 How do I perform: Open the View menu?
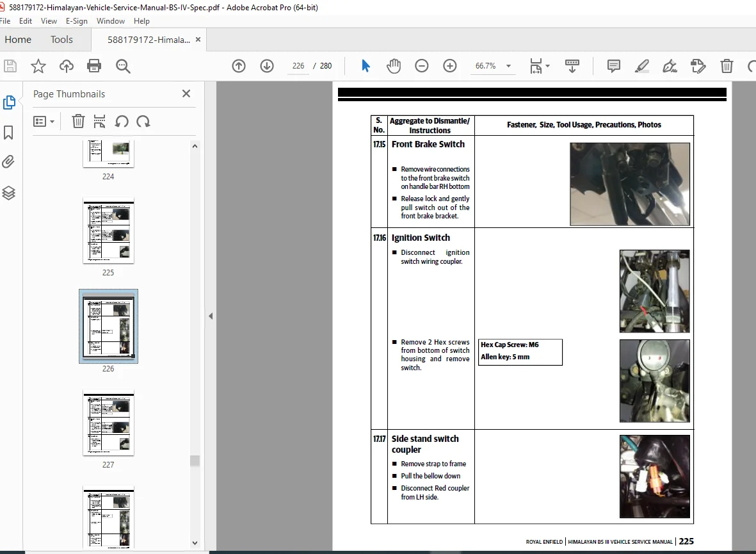49,20
